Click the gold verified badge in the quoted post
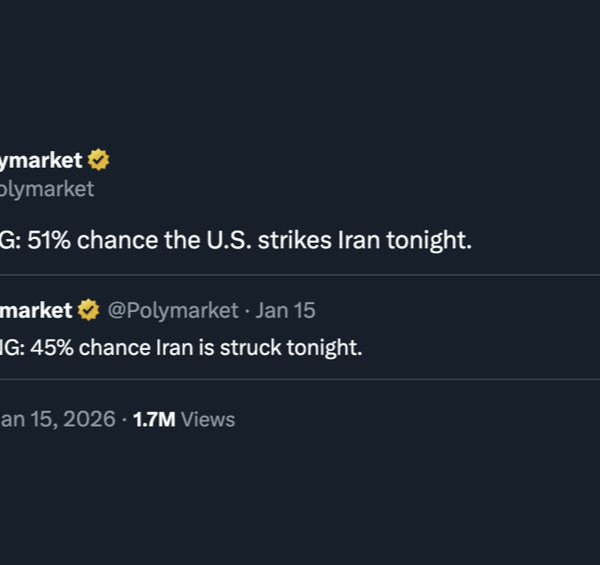This screenshot has width=600, height=565. tap(88, 311)
